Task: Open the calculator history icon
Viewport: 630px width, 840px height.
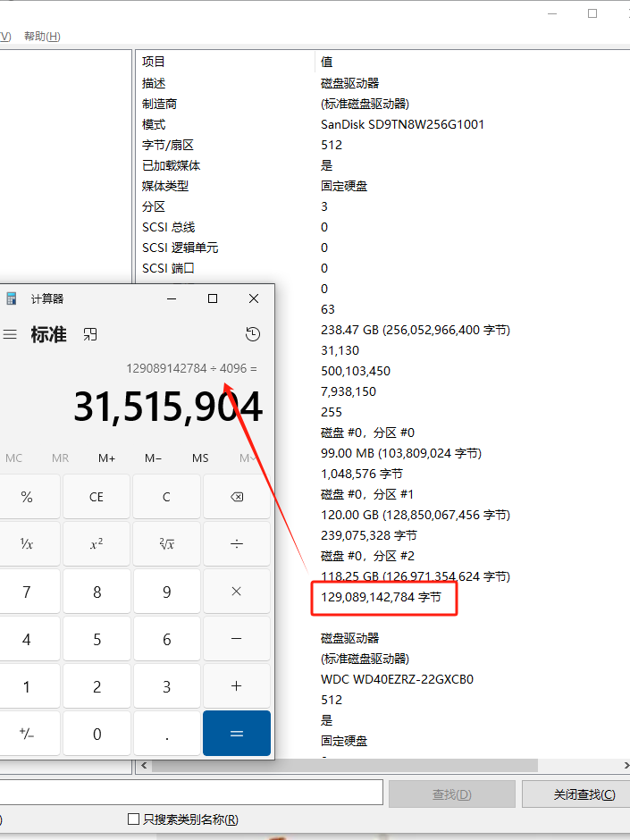Action: tap(253, 334)
